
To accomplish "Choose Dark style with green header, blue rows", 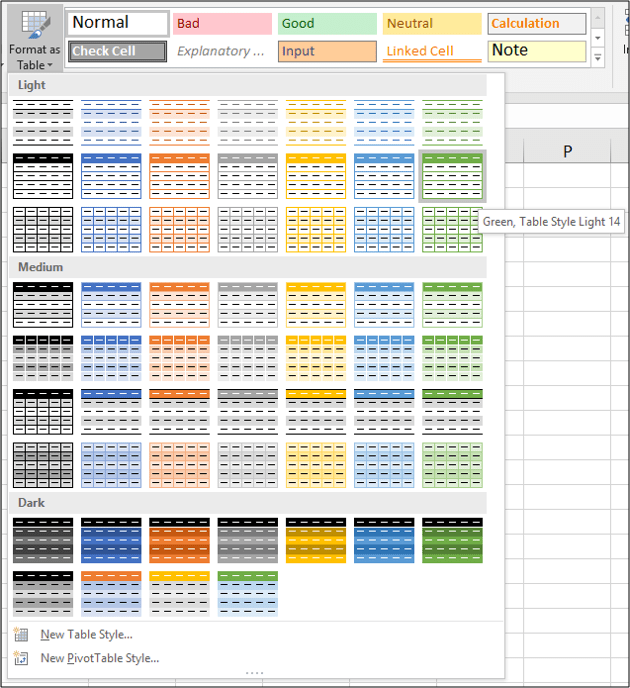I will tap(247, 593).
